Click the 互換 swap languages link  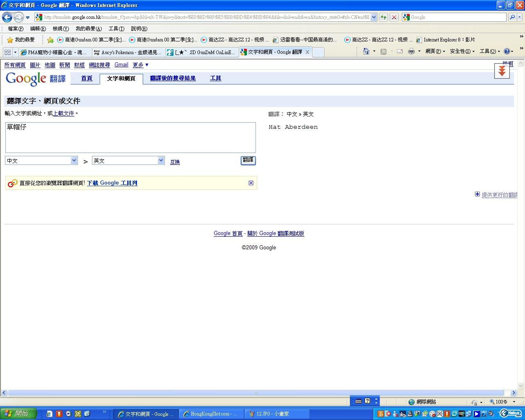pos(175,162)
